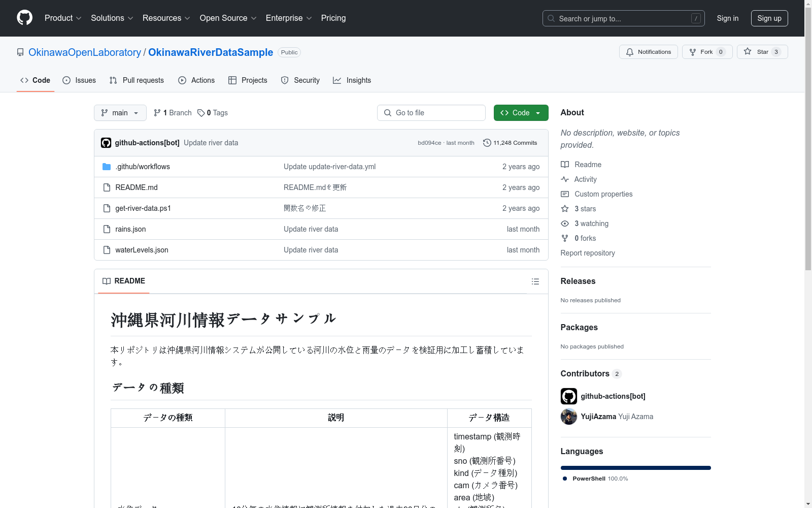Image resolution: width=812 pixels, height=508 pixels.
Task: Switch to the Projects tab
Action: (248, 80)
